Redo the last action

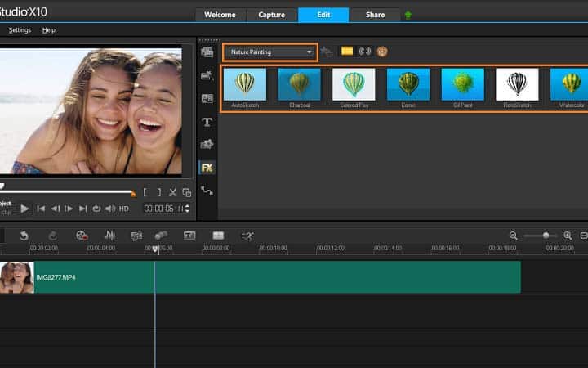(x=52, y=236)
